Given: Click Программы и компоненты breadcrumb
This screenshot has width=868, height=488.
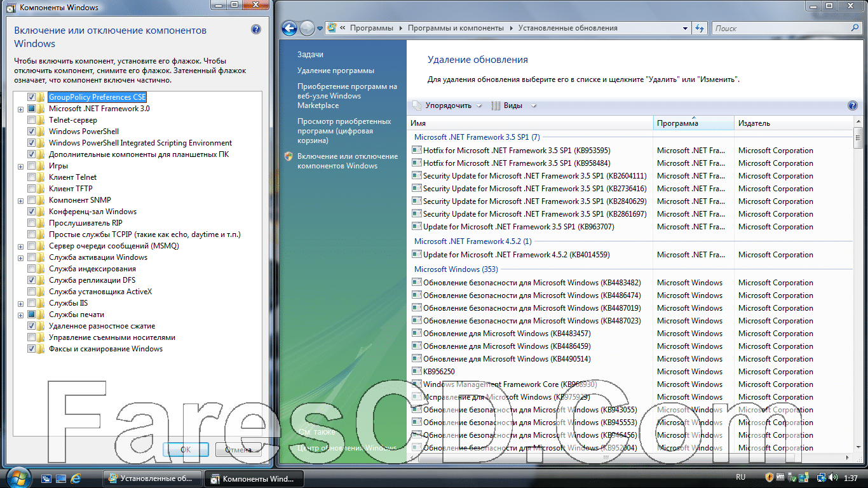Looking at the screenshot, I should [456, 28].
